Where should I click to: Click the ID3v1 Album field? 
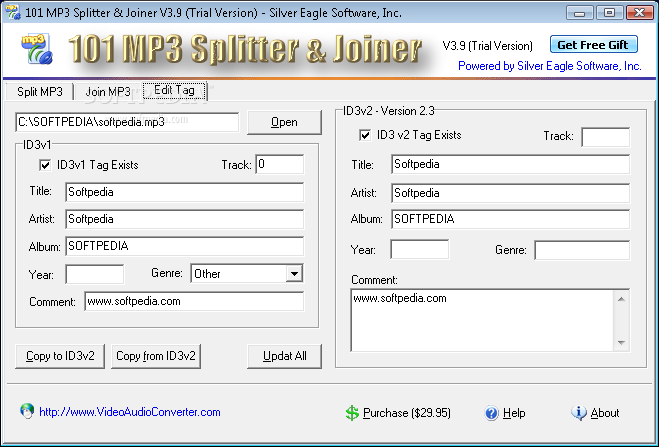(x=185, y=246)
